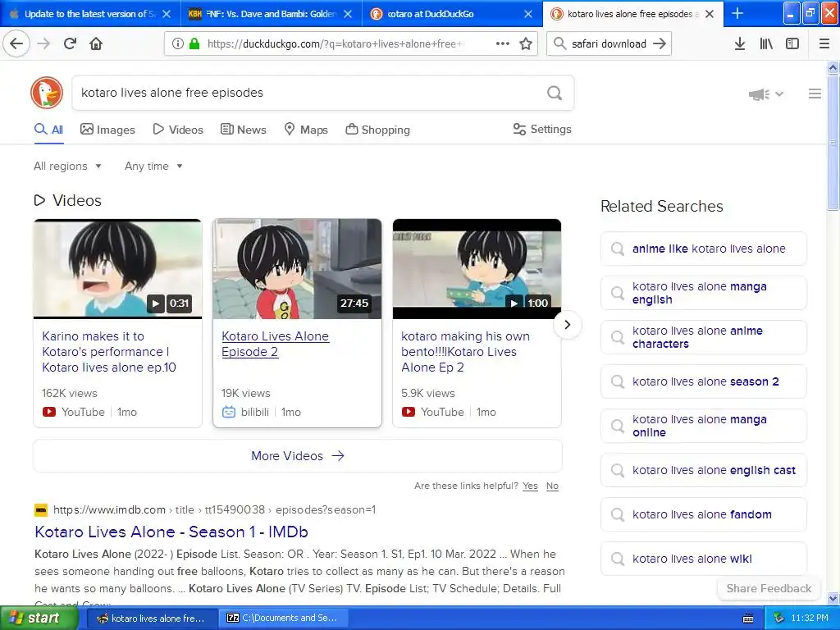Search kotaro lives alone season 2
Image resolution: width=840 pixels, height=630 pixels.
click(x=703, y=381)
